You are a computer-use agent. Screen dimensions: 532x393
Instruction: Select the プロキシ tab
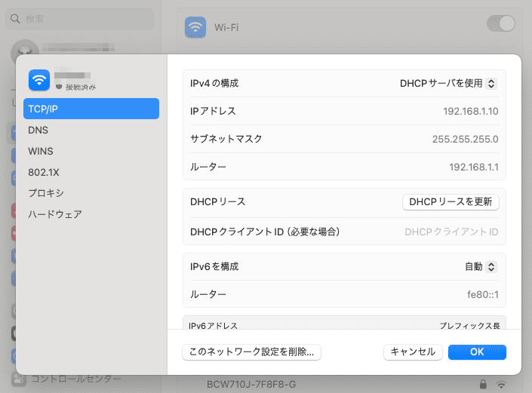[x=91, y=193]
